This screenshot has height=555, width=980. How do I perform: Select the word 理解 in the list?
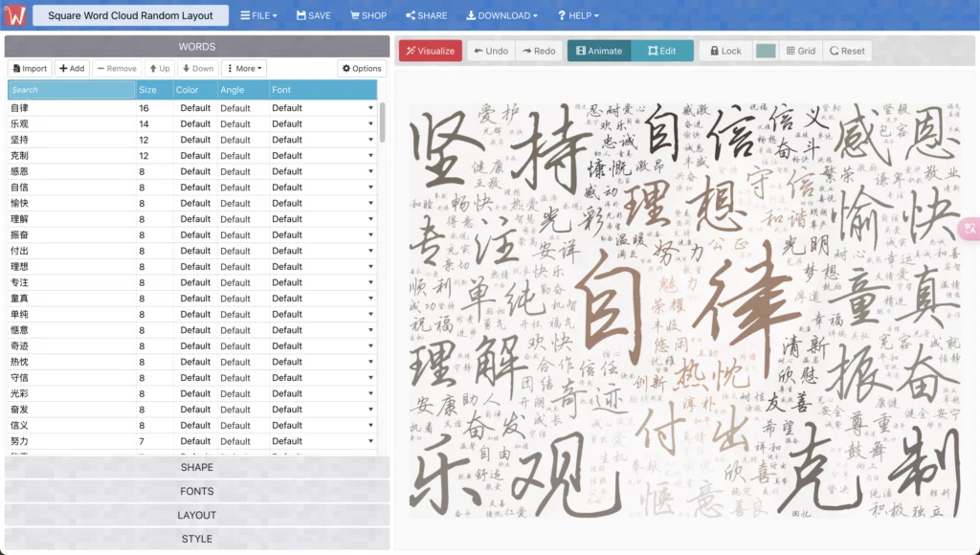(x=19, y=219)
